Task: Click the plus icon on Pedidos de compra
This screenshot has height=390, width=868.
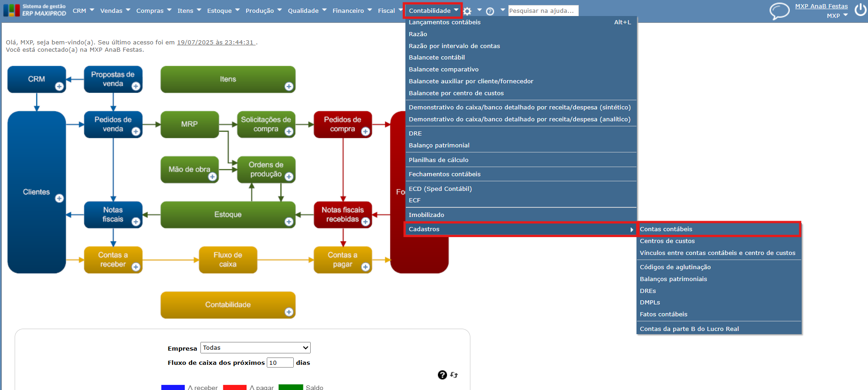Action: 365,131
